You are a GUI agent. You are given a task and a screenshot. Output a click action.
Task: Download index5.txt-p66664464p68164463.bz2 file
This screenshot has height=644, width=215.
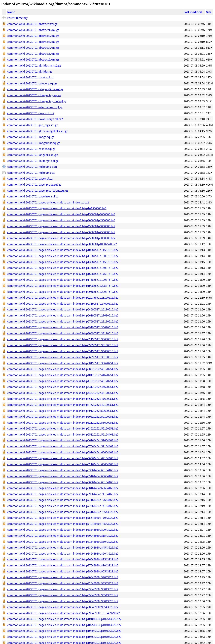point(63,482)
